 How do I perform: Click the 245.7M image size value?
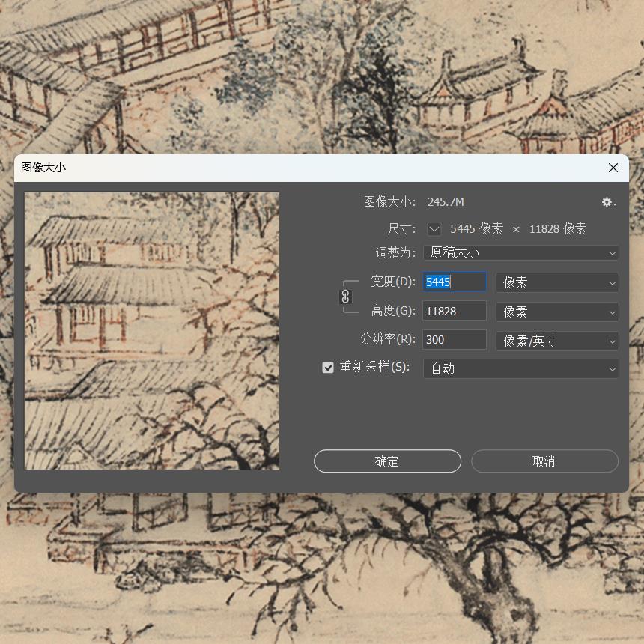coord(446,202)
